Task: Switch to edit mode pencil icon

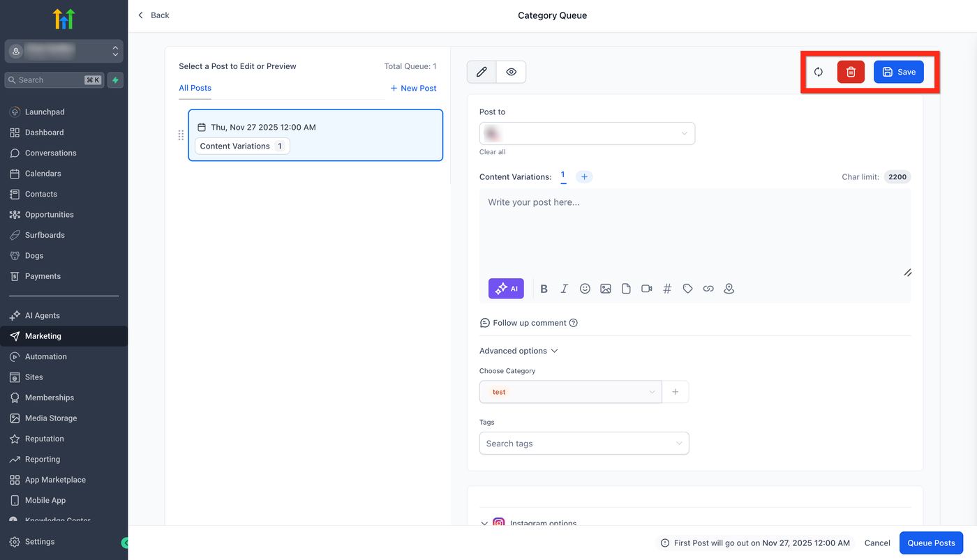Action: point(482,72)
